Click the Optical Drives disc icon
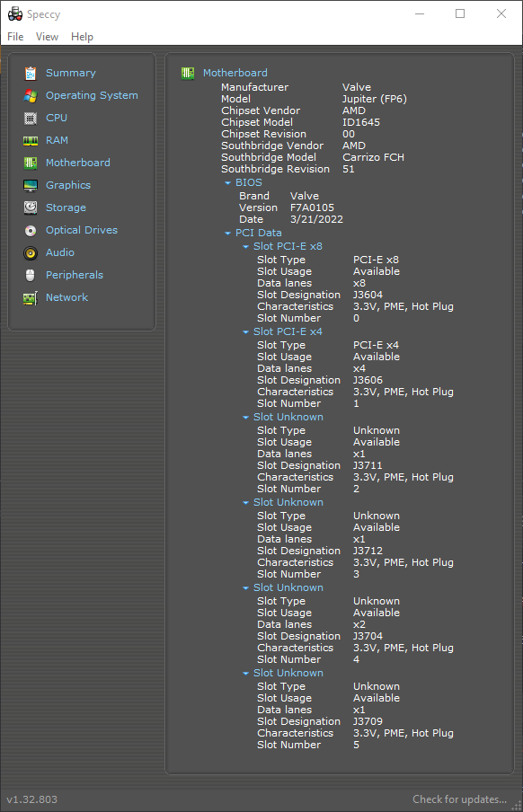 tap(31, 230)
